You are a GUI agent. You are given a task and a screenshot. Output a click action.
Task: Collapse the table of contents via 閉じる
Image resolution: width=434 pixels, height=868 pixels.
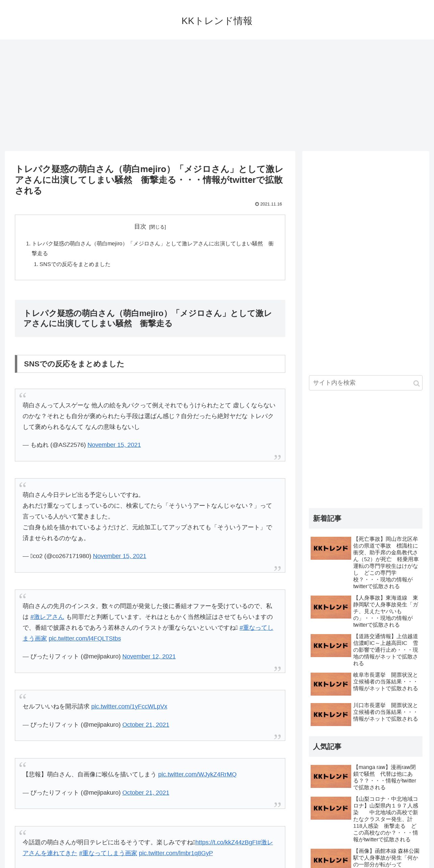coord(158,227)
